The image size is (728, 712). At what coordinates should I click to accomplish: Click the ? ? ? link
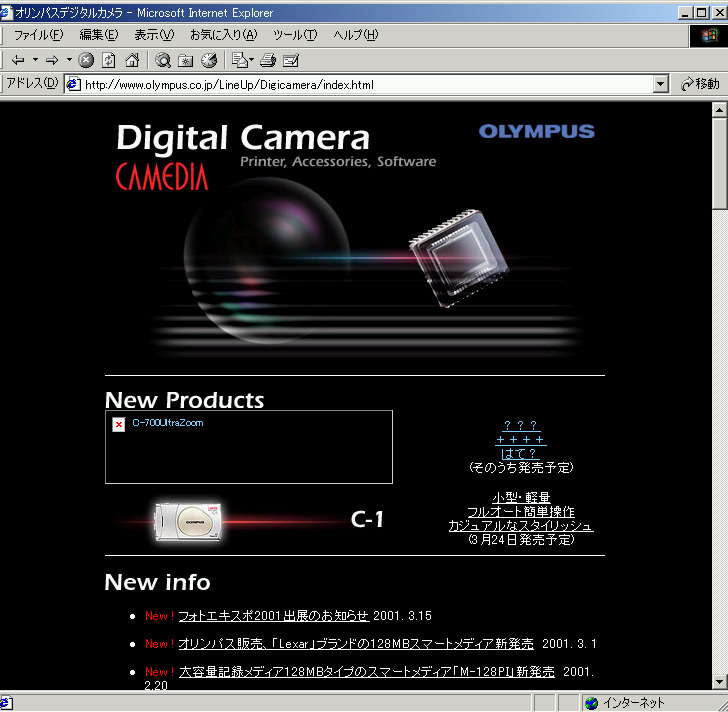[x=520, y=425]
